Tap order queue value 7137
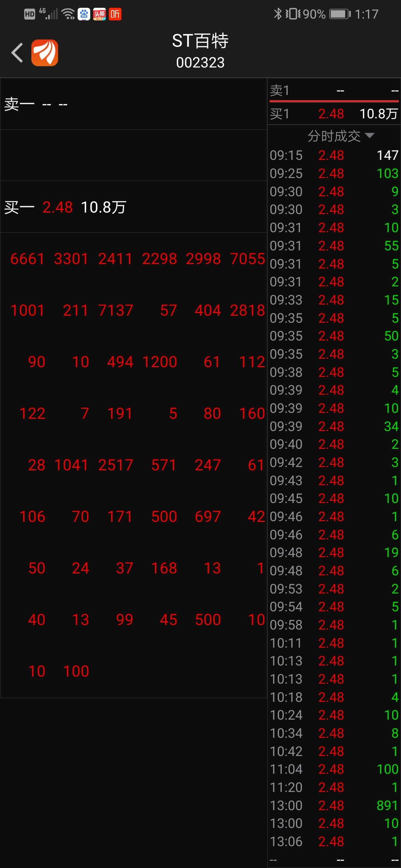This screenshot has width=401, height=868. 115,310
